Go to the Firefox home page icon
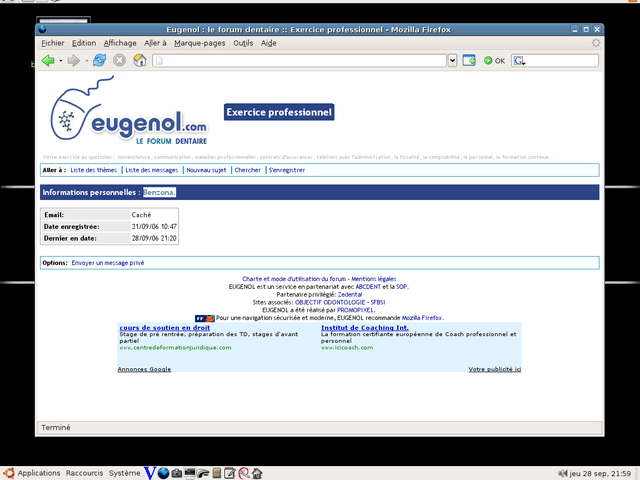This screenshot has width=640, height=480. [140, 60]
